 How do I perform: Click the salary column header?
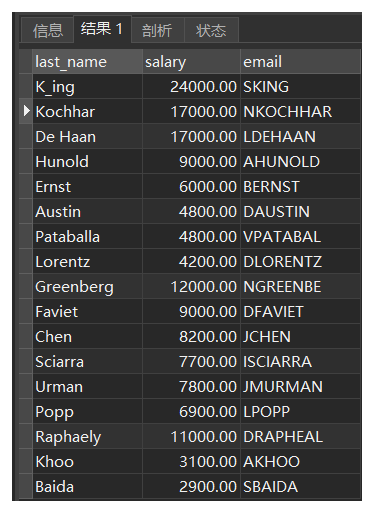[191, 62]
